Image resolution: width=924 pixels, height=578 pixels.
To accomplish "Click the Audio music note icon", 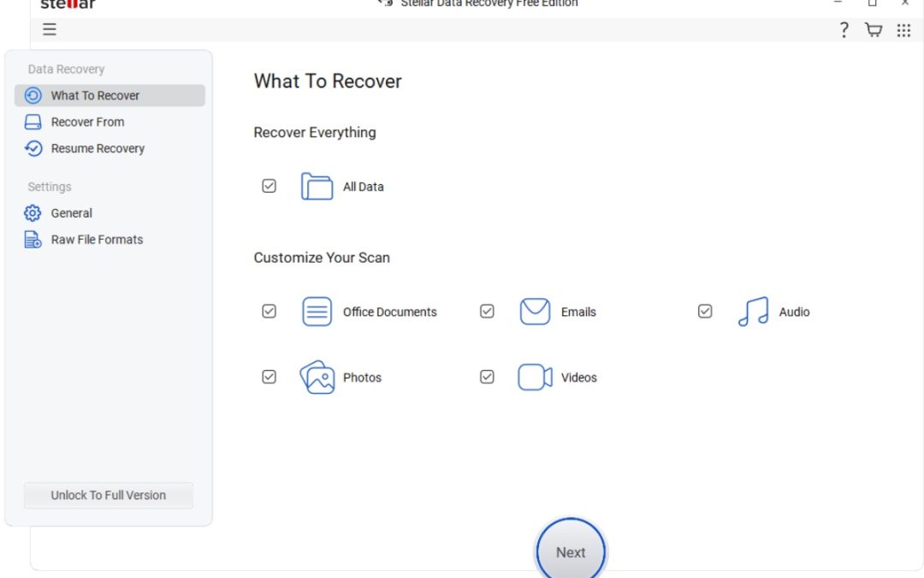I will pyautogui.click(x=753, y=312).
